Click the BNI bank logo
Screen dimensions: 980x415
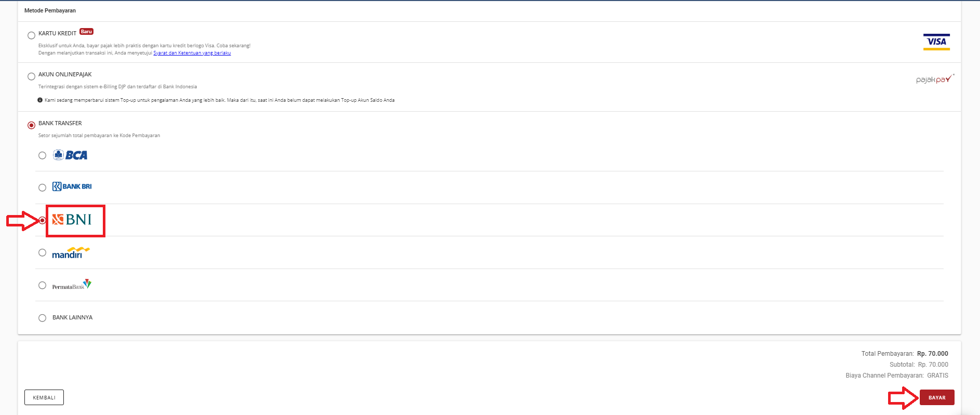pos(72,220)
